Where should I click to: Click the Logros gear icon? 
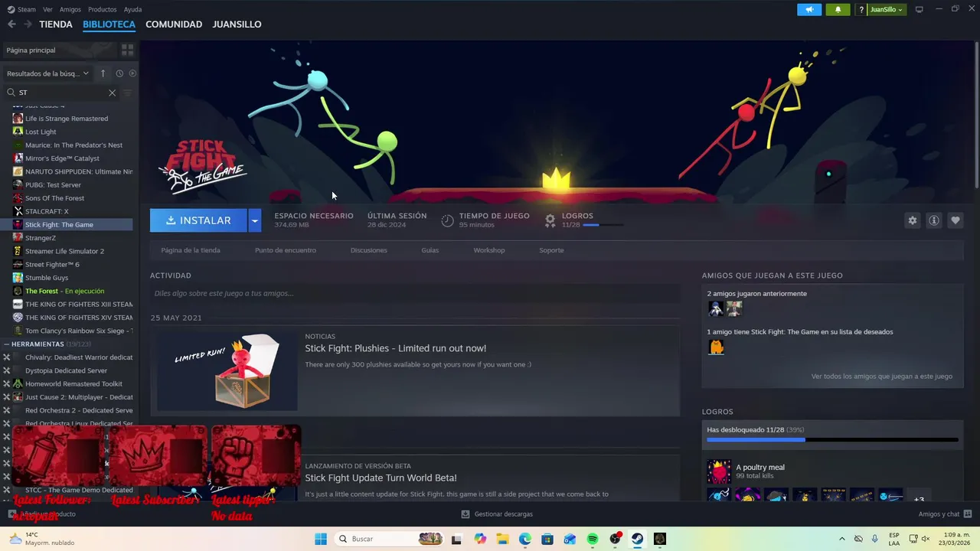pos(550,220)
